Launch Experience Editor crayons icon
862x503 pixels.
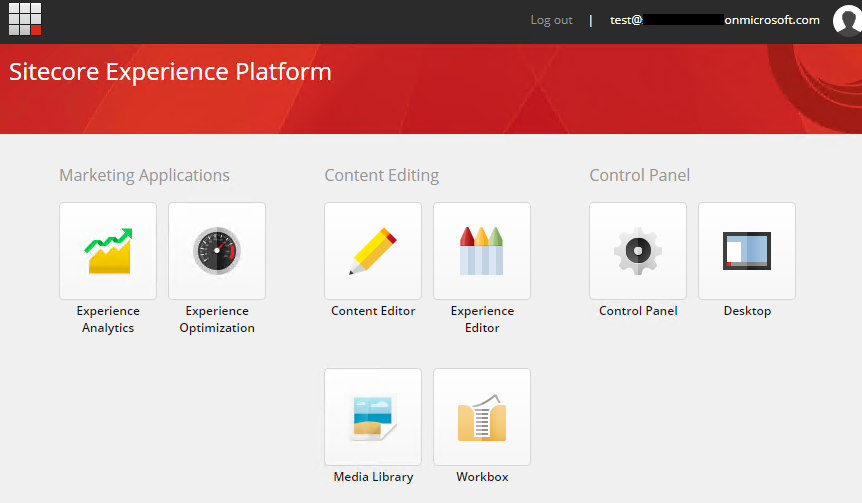click(482, 251)
